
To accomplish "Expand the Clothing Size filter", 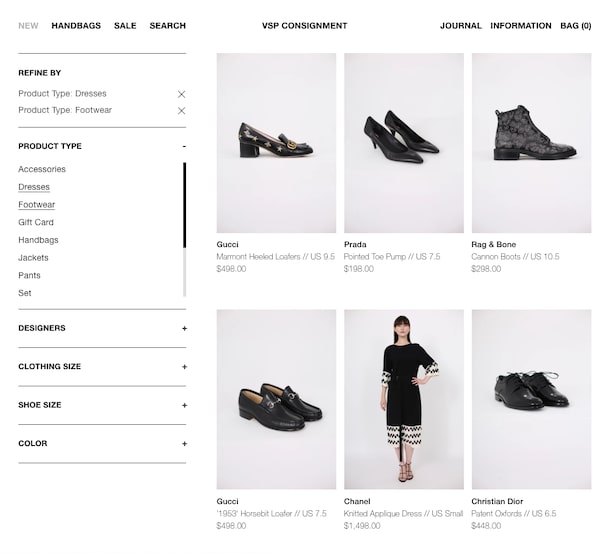I will 184,367.
